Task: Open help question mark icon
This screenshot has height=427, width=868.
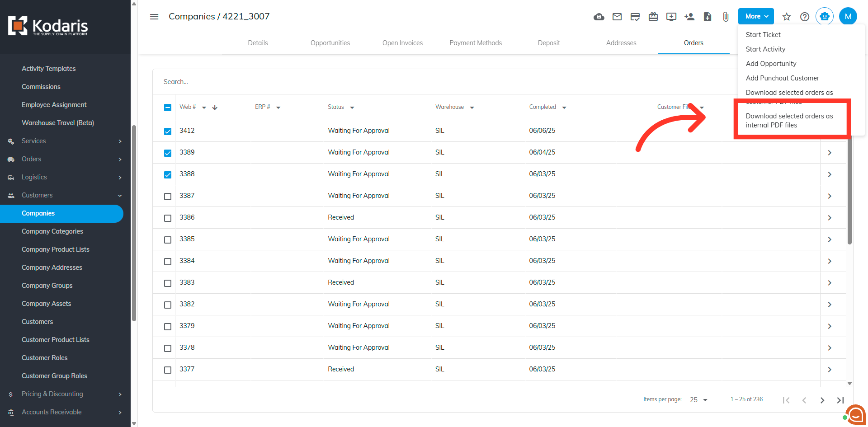Action: pyautogui.click(x=805, y=17)
